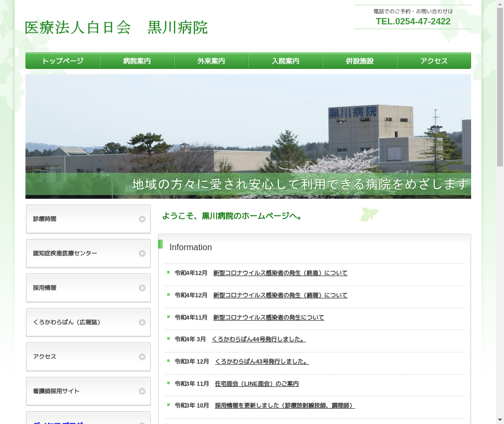Open 新型コロナウイルス感染者の発生（終息）について link
The height and width of the screenshot is (424, 504).
[280, 273]
